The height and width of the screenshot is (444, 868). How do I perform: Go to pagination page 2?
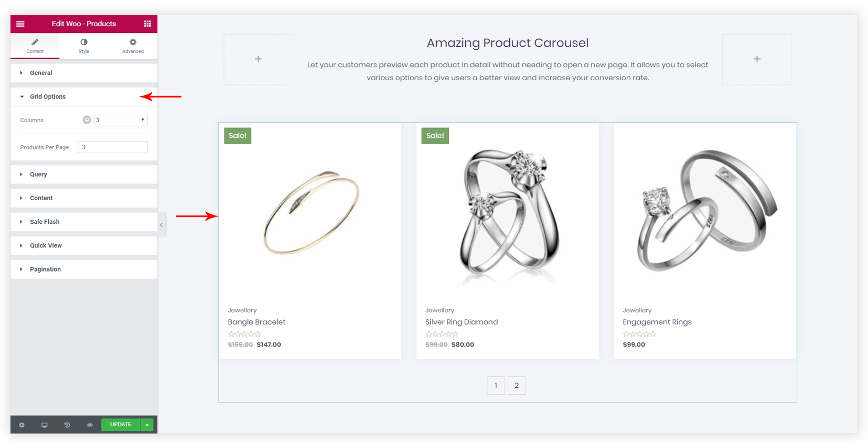point(517,385)
